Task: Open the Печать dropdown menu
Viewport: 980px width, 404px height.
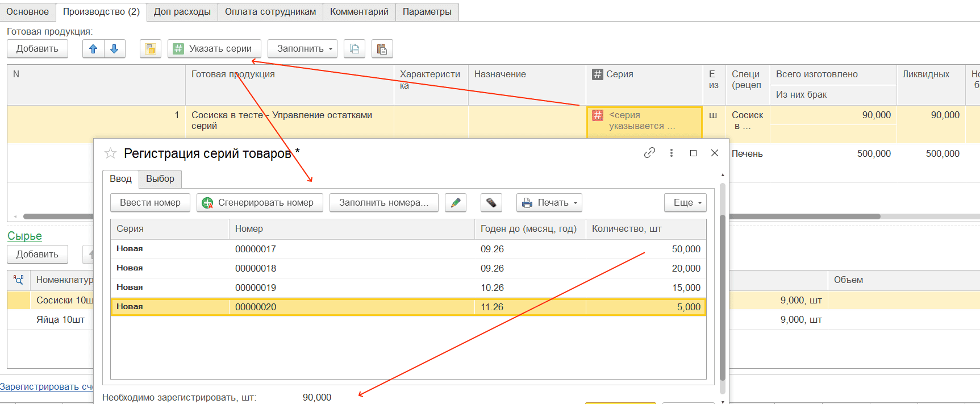Action: coord(549,203)
